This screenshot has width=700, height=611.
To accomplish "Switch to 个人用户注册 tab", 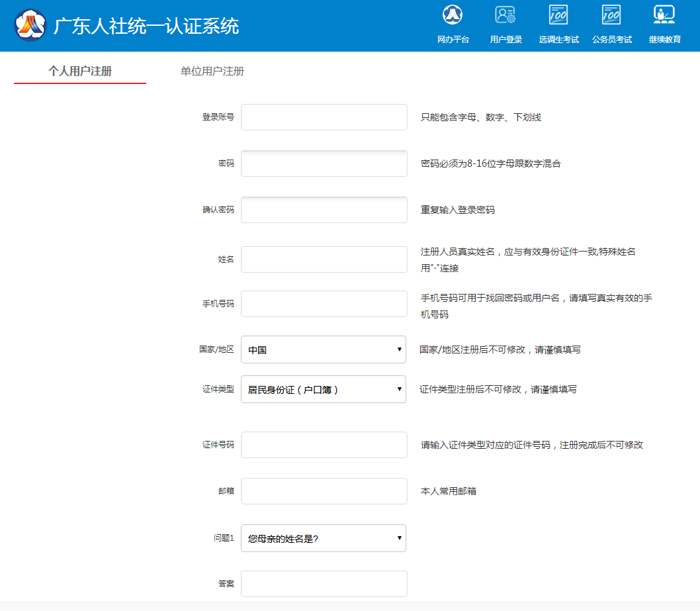I will (80, 71).
